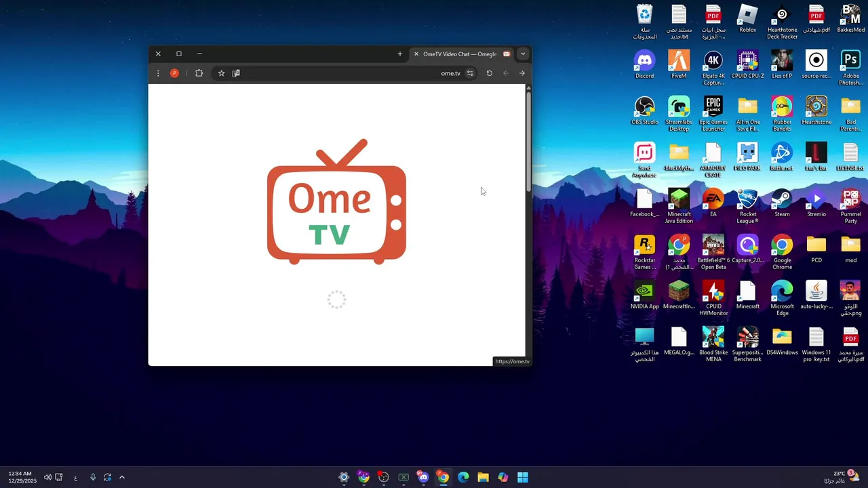
Task: Open the Hearthstone Deck Tracker shortcut
Action: pos(782,22)
